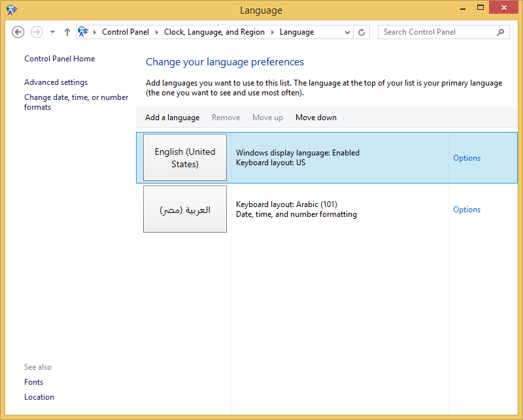Viewport: 523px width, 420px height.
Task: Click 'Windows display language: Enabled' text
Action: [x=297, y=153]
